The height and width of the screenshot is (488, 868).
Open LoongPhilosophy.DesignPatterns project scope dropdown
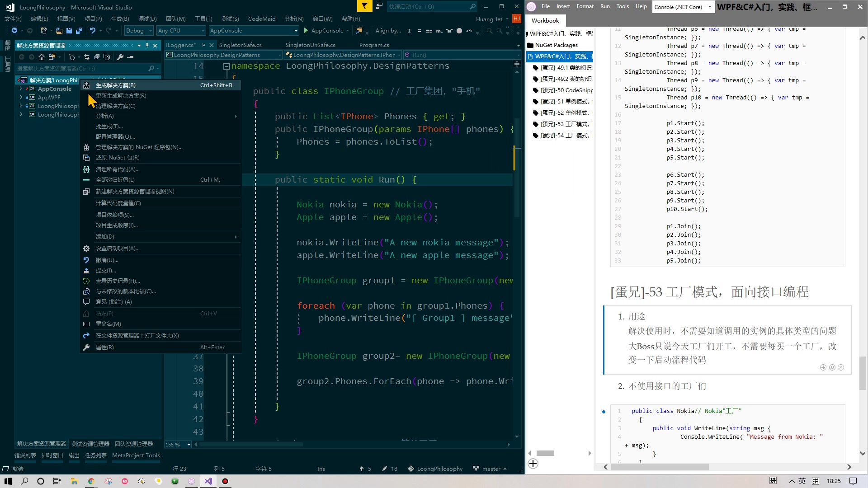(x=224, y=55)
